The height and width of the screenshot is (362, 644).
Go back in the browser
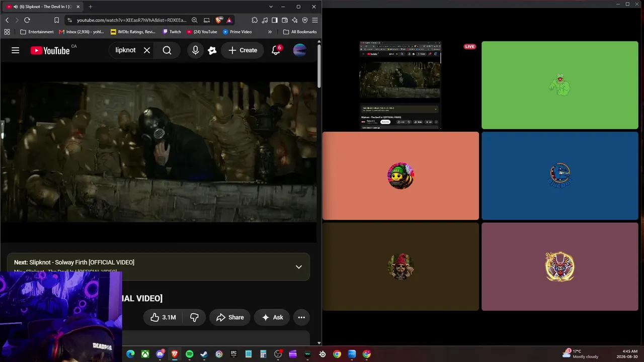click(7, 20)
